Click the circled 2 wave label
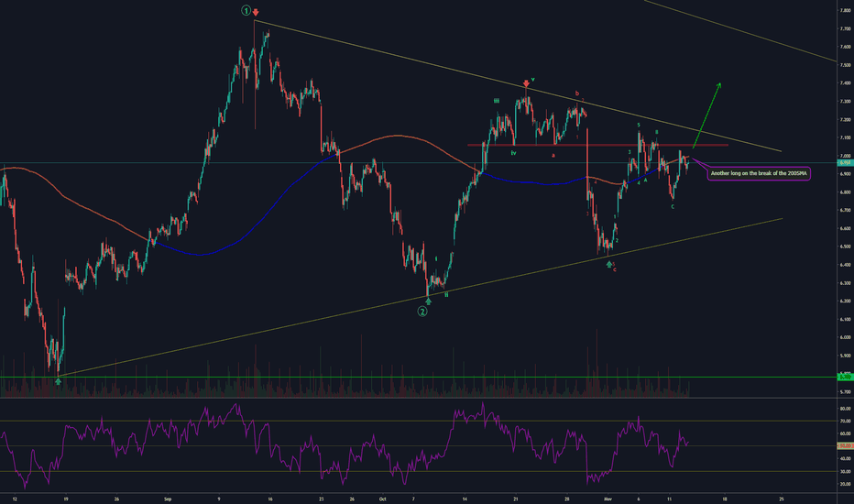 pos(422,312)
